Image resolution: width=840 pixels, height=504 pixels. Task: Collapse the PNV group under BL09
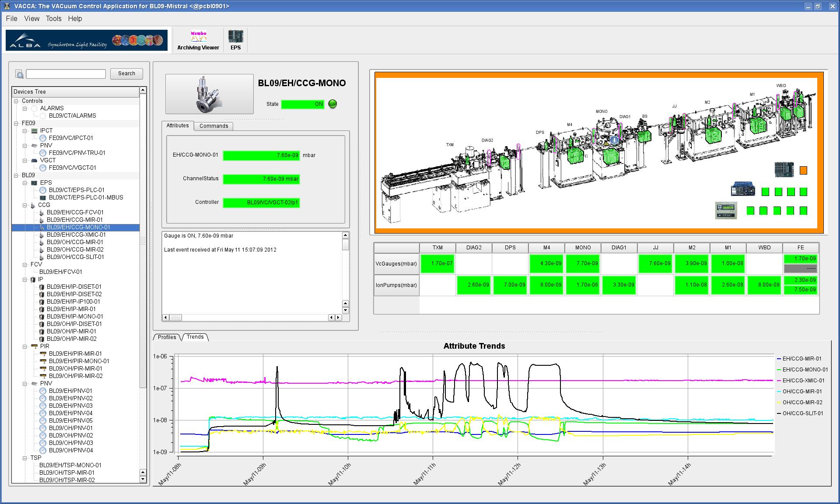click(x=25, y=384)
